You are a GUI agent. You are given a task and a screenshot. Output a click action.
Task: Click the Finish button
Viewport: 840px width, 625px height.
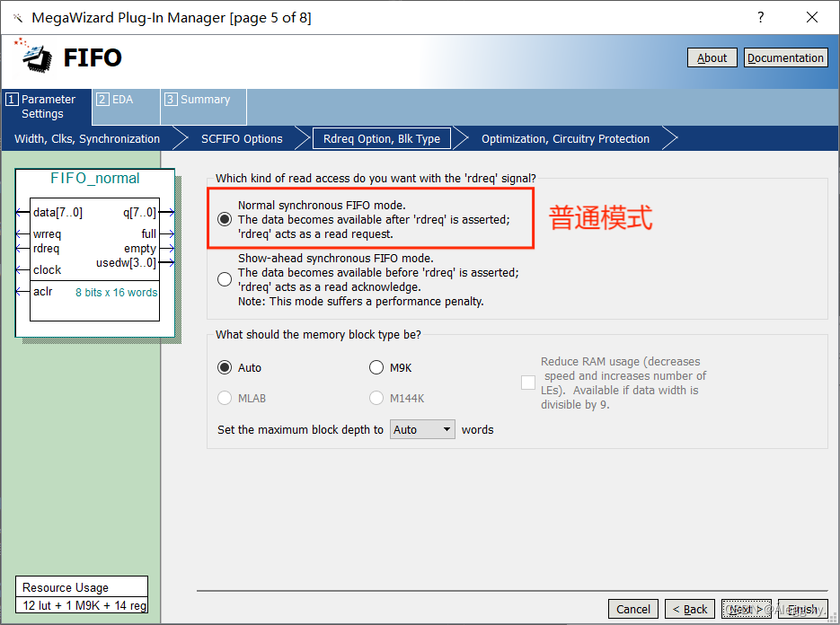point(803,609)
